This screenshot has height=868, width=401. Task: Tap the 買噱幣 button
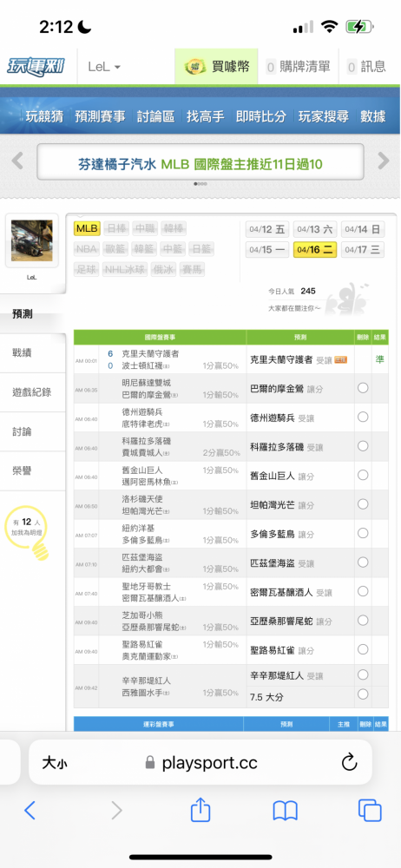pyautogui.click(x=218, y=67)
